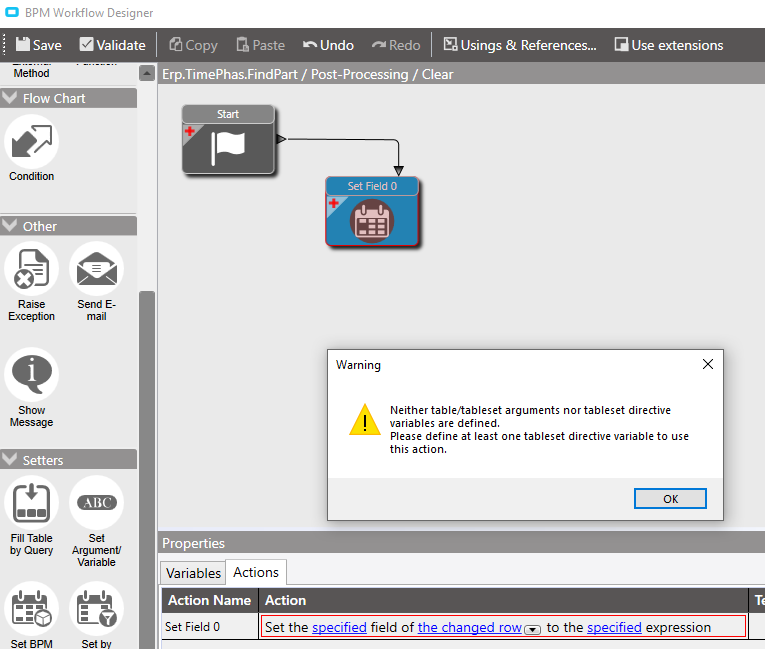Collapse the Flow Chart section

pyautogui.click(x=9, y=98)
